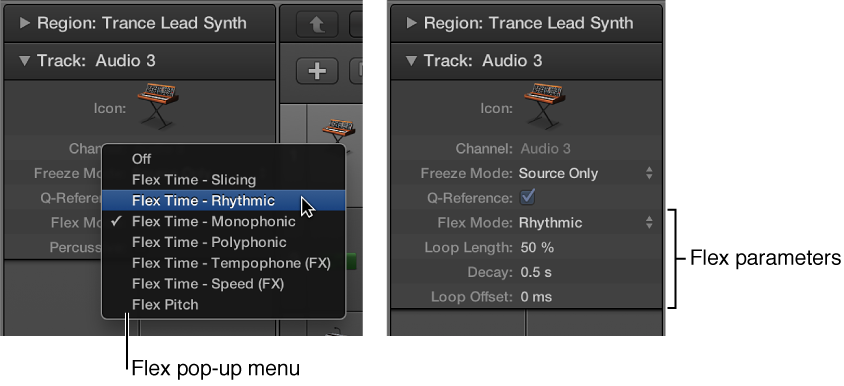The image size is (844, 386).
Task: Expand Region: Trance Lead Synth in right inspector
Action: click(x=412, y=23)
